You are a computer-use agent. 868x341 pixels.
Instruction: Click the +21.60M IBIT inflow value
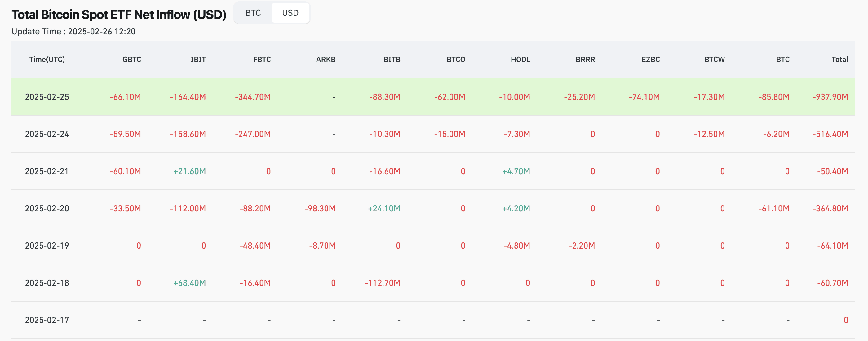coord(189,171)
